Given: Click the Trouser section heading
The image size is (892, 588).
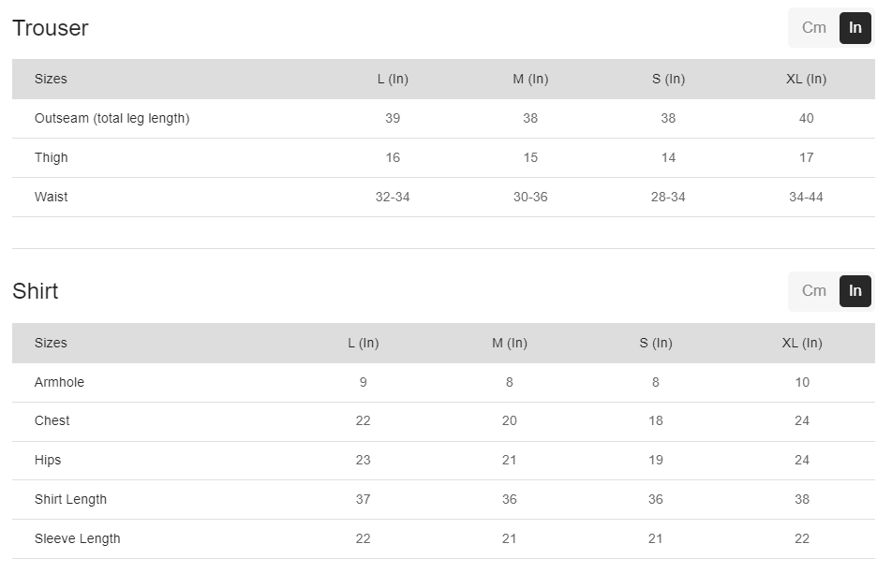Looking at the screenshot, I should [51, 28].
